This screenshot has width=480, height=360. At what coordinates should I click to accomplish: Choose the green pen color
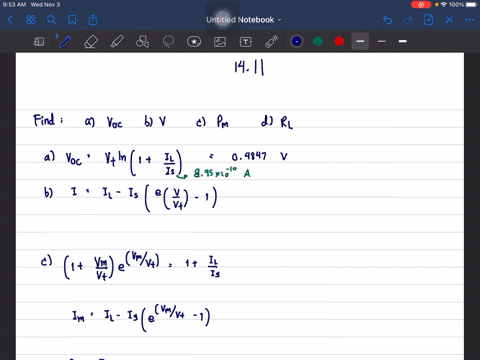click(x=318, y=41)
